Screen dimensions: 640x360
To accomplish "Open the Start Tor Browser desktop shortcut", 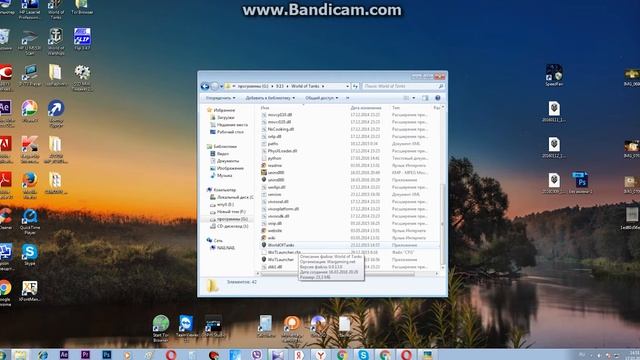I will (x=161, y=329).
